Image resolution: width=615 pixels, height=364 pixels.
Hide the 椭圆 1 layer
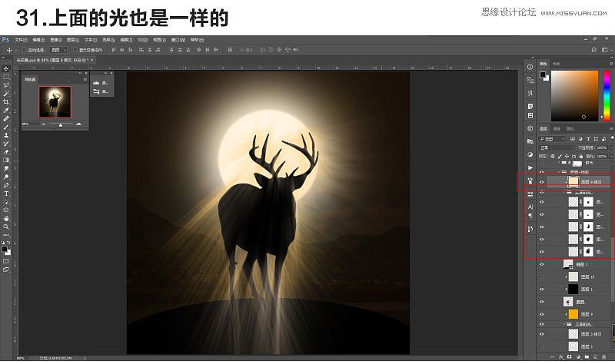click(x=542, y=264)
